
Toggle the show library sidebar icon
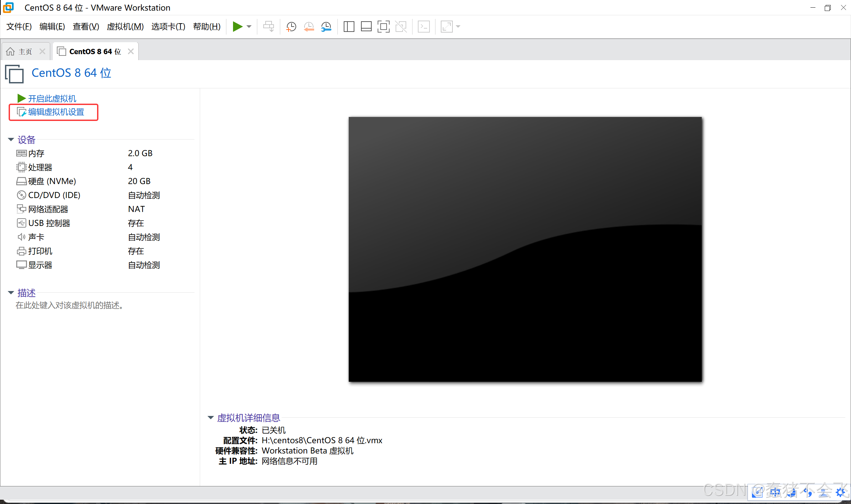click(x=349, y=27)
